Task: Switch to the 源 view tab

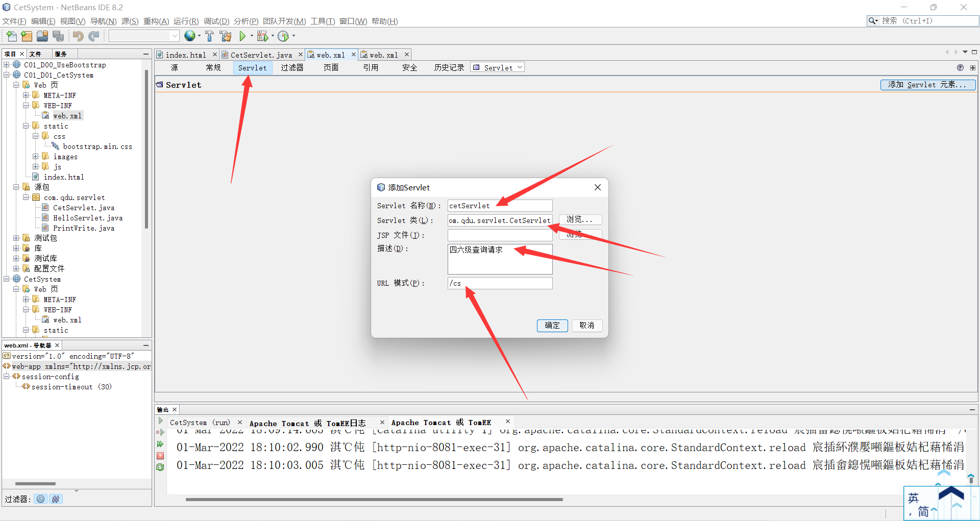Action: click(175, 67)
